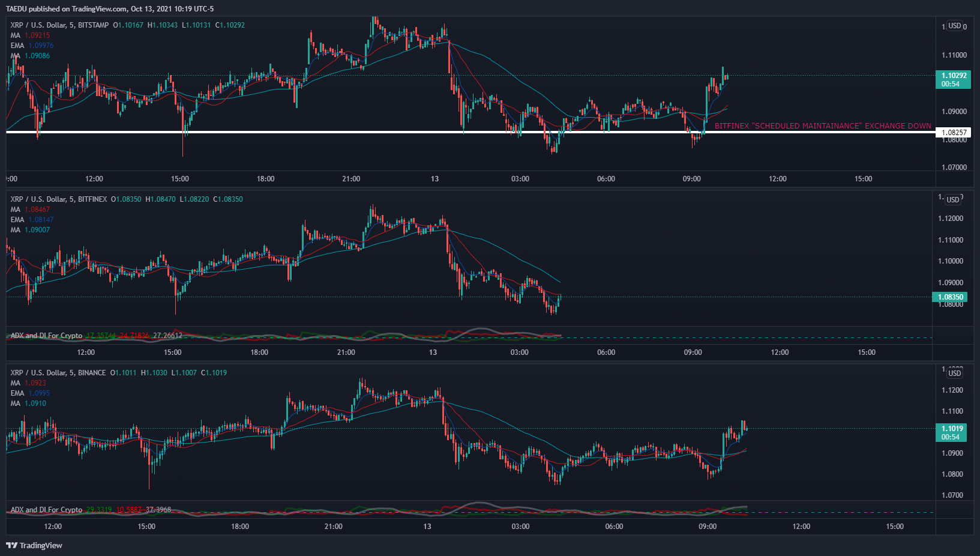Image resolution: width=980 pixels, height=556 pixels.
Task: Click the 1.07000 price level on the BITSTAMP axis
Action: click(x=954, y=168)
